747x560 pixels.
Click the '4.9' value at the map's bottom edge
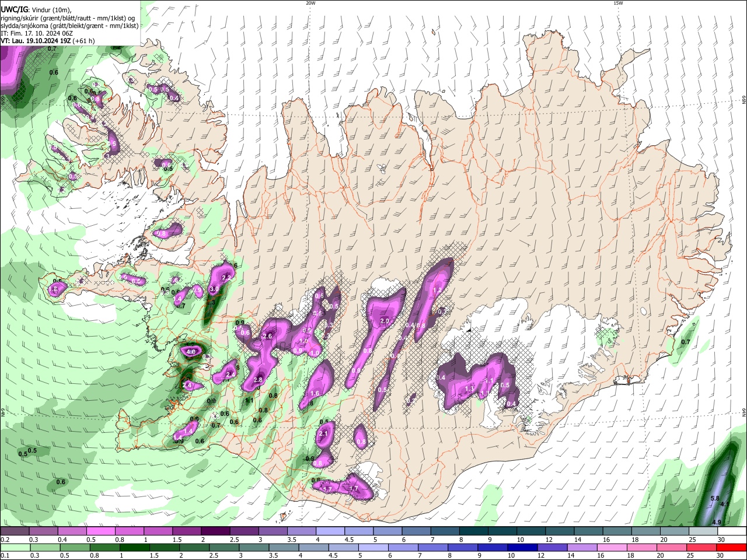pyautogui.click(x=717, y=522)
